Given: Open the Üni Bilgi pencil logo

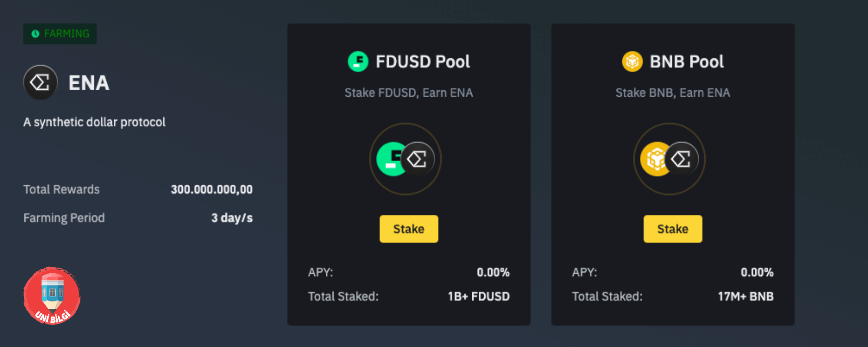Looking at the screenshot, I should [x=52, y=295].
